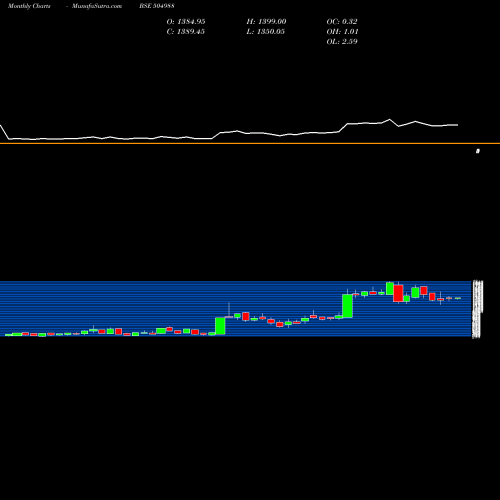The image size is (500, 500).
Task: Click the tallest green candlestick near chart middle
Action: pyautogui.click(x=220, y=326)
